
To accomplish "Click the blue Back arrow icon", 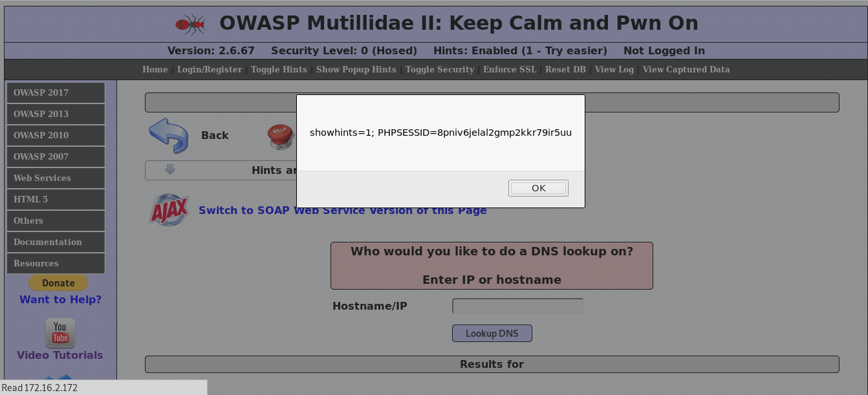I will (x=167, y=134).
